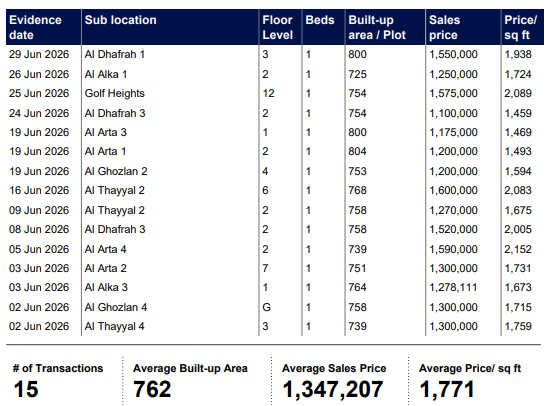
Task: Select the floor level value G
Action: click(266, 307)
